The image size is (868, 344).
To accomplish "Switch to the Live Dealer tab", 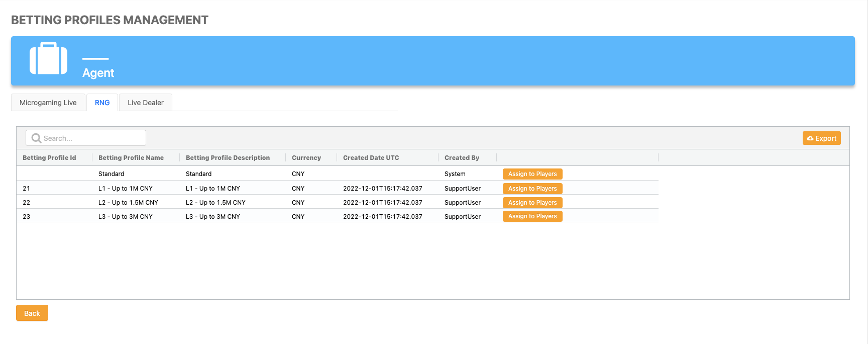I will 145,103.
